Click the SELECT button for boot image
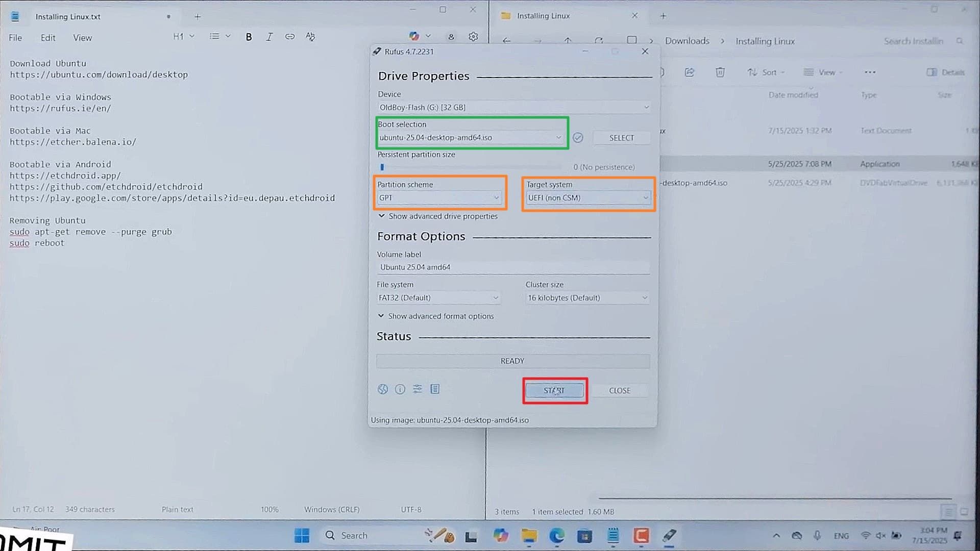 point(621,138)
